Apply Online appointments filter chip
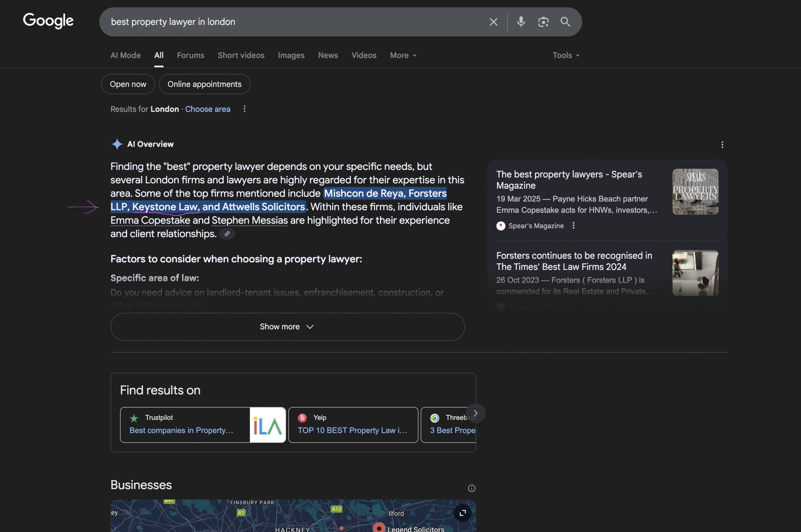 (204, 84)
